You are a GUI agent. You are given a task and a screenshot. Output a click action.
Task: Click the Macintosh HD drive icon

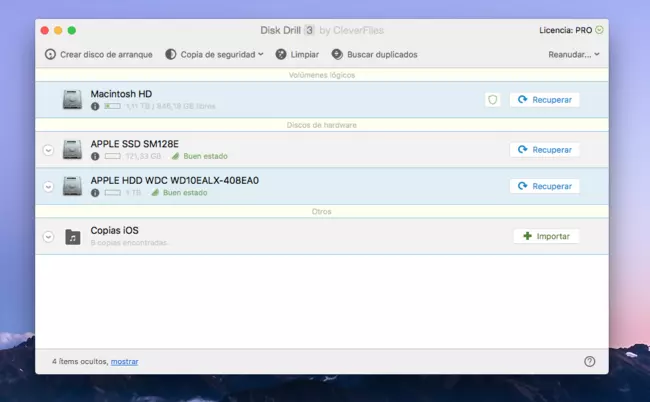click(72, 99)
